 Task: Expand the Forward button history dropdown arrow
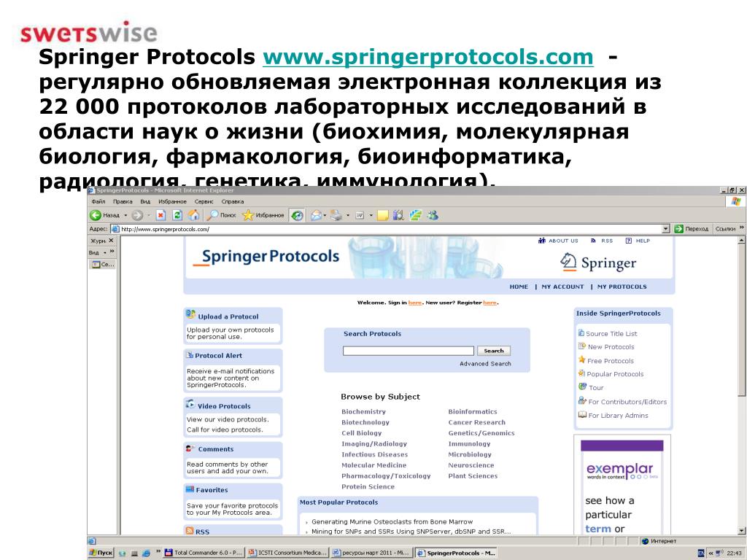(x=149, y=215)
